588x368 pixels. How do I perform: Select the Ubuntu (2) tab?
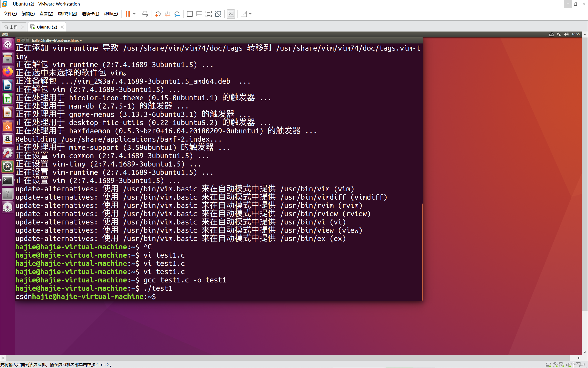47,27
